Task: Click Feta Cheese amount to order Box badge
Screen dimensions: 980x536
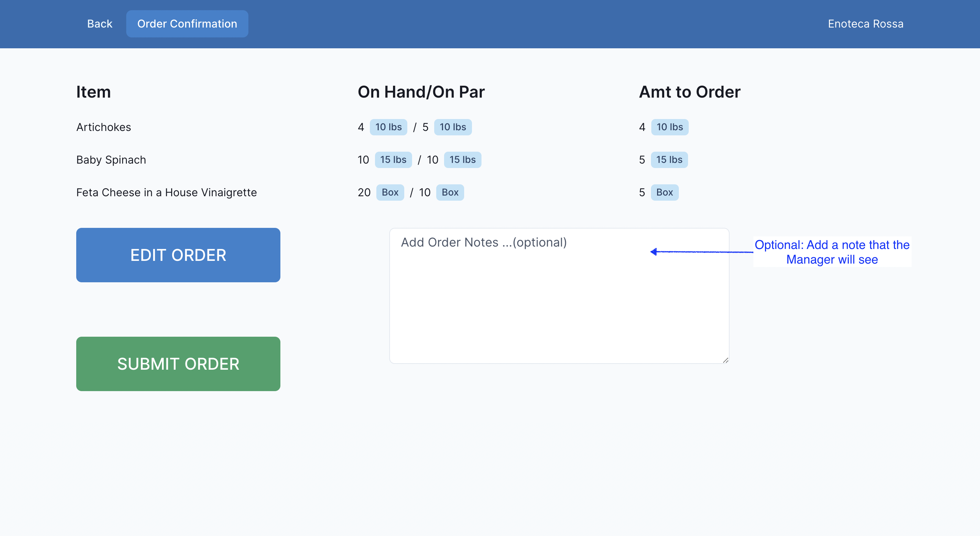Action: [664, 192]
